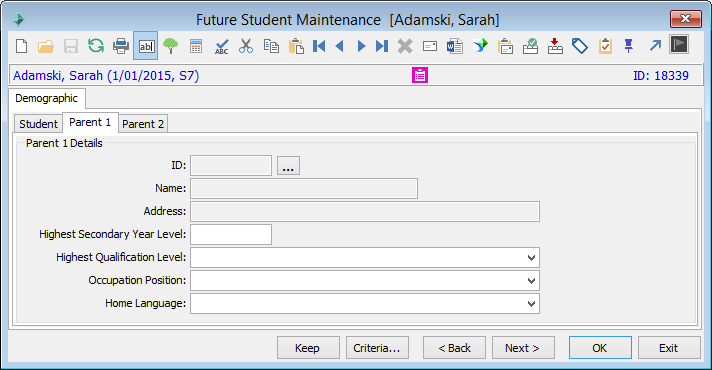Click the parent Name field
The height and width of the screenshot is (370, 712).
tap(304, 188)
